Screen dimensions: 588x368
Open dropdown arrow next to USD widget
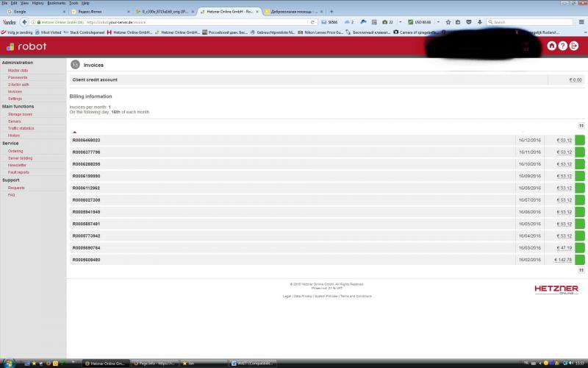coord(438,22)
